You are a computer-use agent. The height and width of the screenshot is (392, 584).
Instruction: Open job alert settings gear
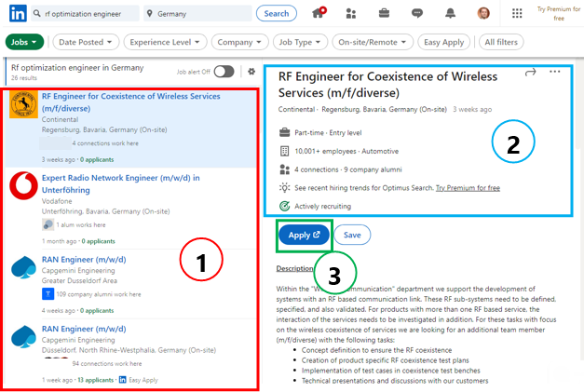251,71
